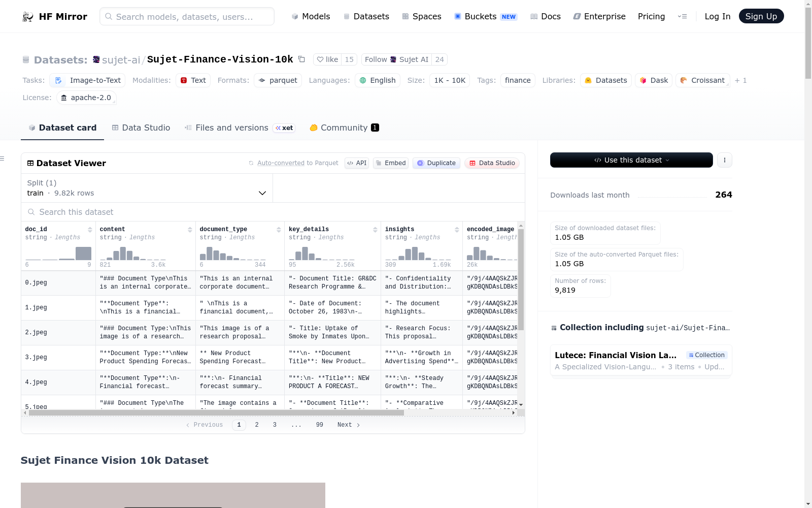The height and width of the screenshot is (508, 812).
Task: Open the Files and versions tab
Action: click(x=240, y=128)
